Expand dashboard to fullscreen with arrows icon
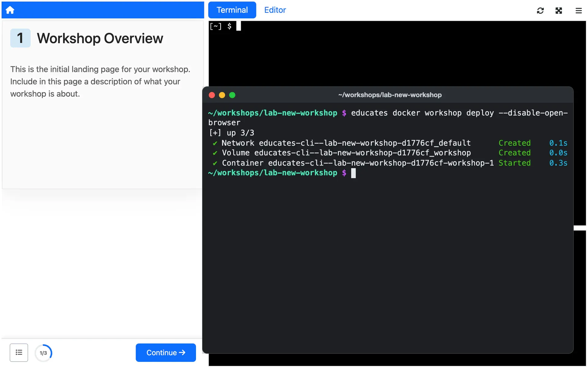 coord(559,10)
